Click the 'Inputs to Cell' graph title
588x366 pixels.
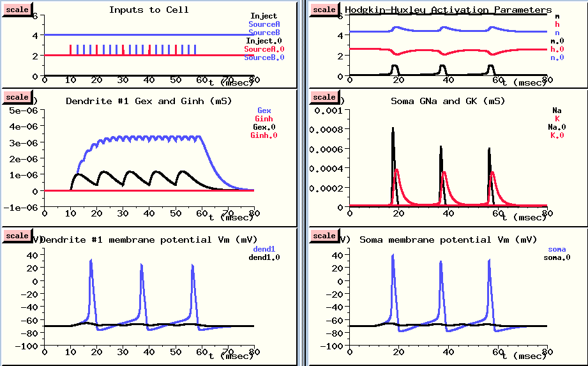149,10
